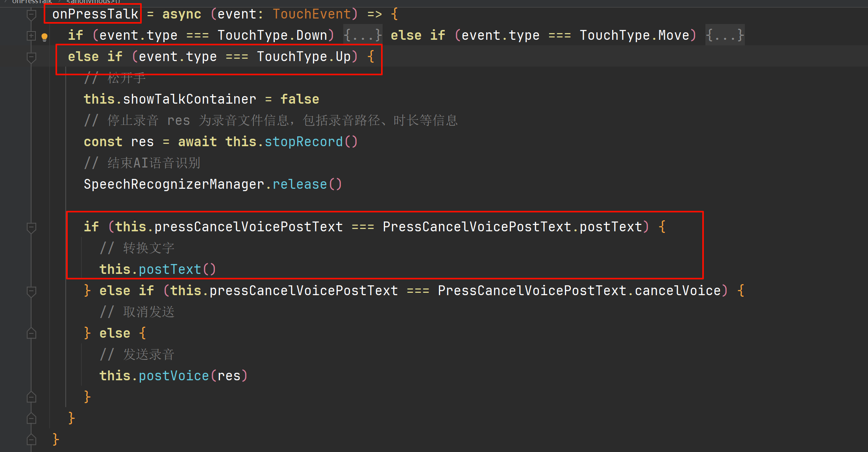Screen dimensions: 868x452
Task: Click the onPressTalk identifier in code
Action: tap(95, 14)
